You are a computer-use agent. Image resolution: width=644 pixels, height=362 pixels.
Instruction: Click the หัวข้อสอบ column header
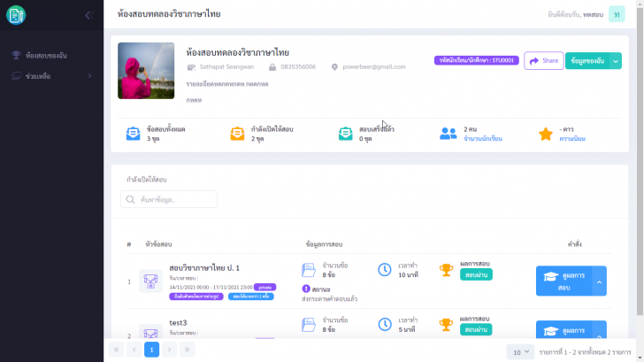(158, 244)
